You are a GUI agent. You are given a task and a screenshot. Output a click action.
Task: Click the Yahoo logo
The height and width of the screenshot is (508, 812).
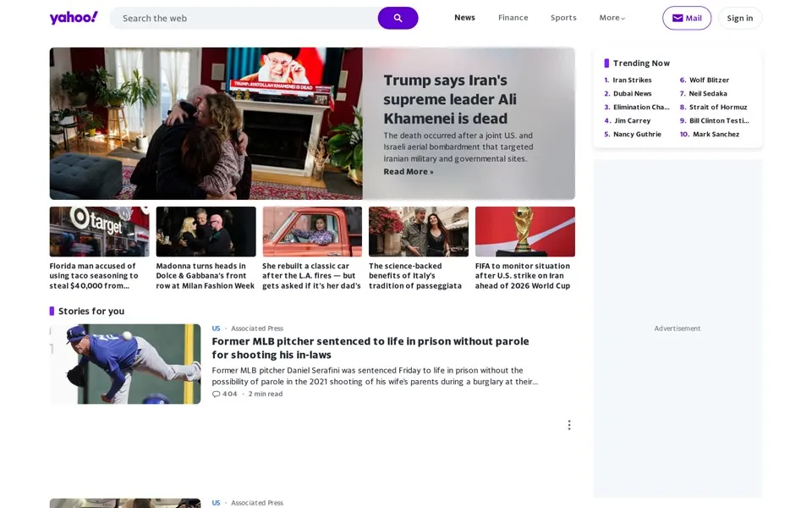74,18
